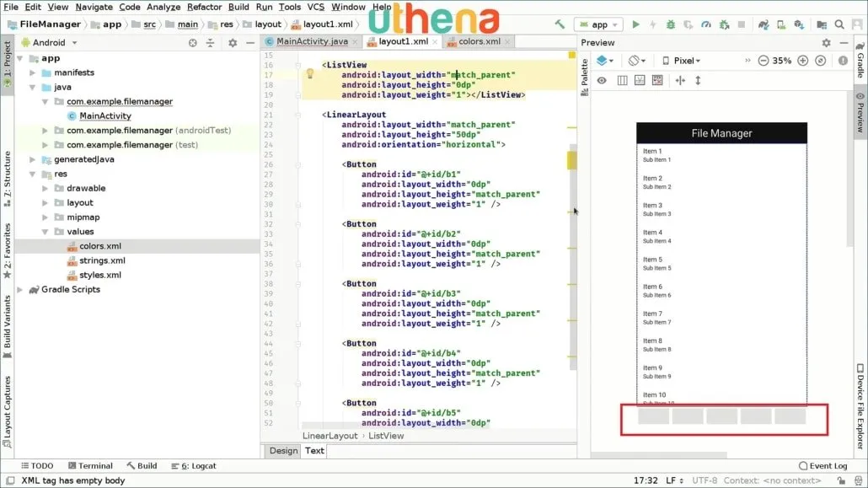
Task: Select styles.xml in project tree
Action: point(99,275)
